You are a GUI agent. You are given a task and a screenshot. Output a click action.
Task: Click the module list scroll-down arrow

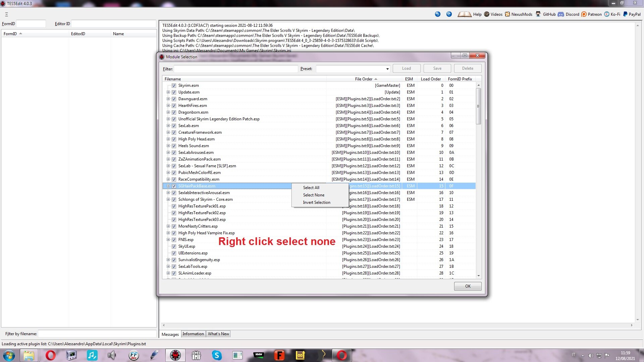coord(478,276)
